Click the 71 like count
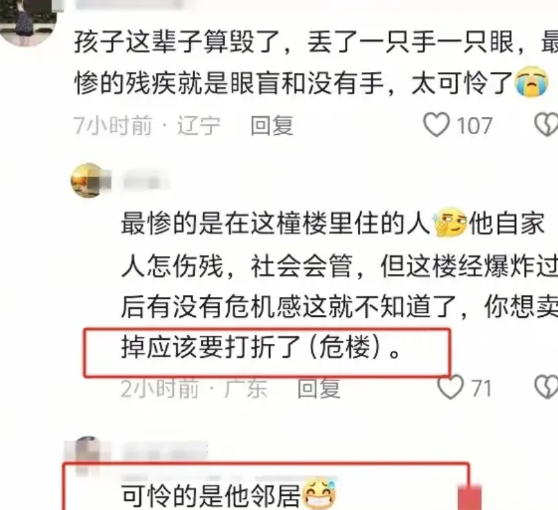This screenshot has height=510, width=558. coord(481,388)
